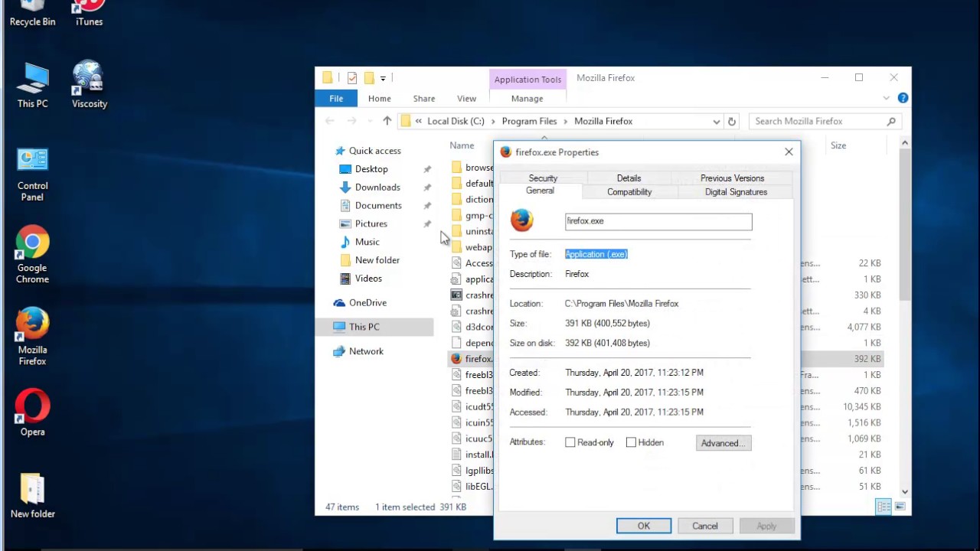Click the Program Files breadcrumb separator arrow
980x551 pixels.
tap(566, 121)
